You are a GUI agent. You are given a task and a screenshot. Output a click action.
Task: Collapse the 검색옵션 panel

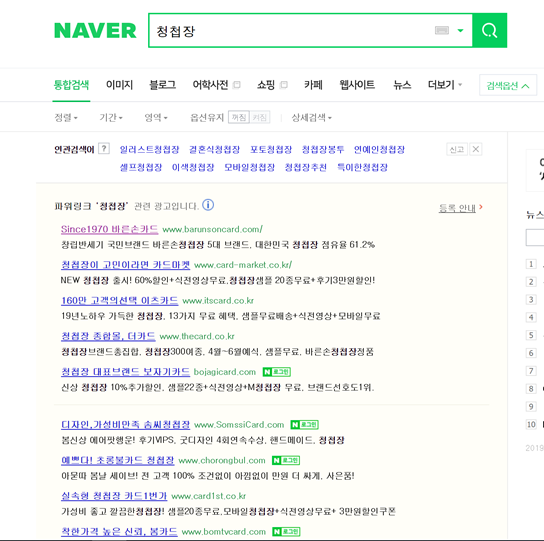(x=508, y=85)
